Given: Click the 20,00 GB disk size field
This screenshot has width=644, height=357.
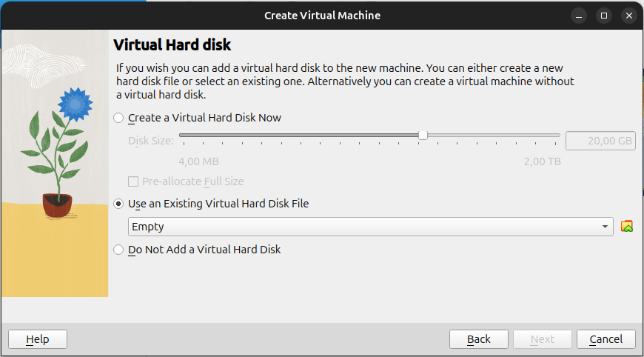Looking at the screenshot, I should tap(600, 141).
